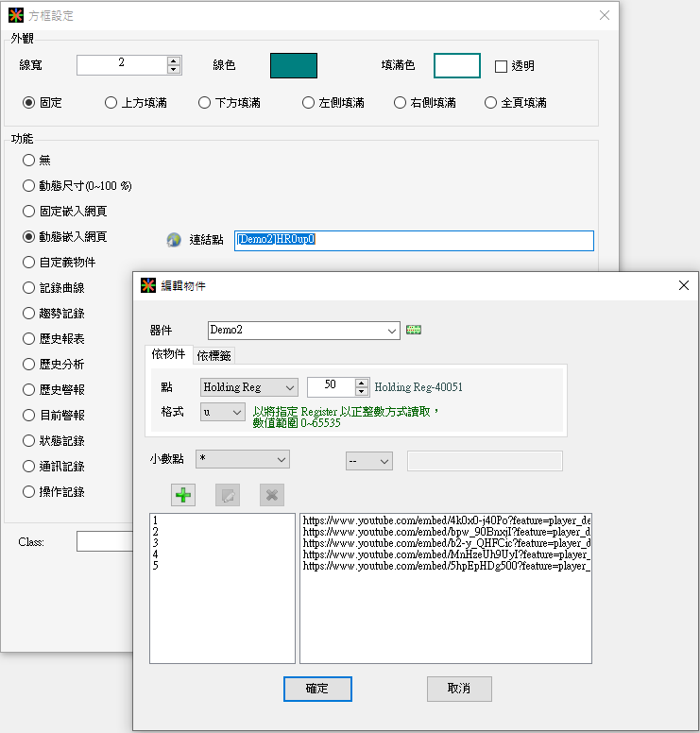Select the 固定嵌入網頁 radio option

click(x=29, y=212)
